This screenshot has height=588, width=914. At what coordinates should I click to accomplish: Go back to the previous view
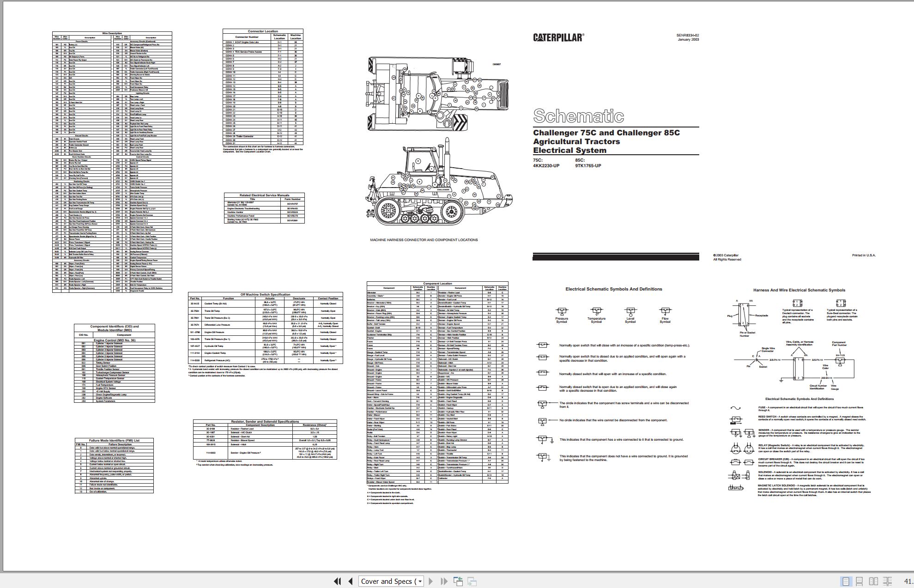pos(458,581)
